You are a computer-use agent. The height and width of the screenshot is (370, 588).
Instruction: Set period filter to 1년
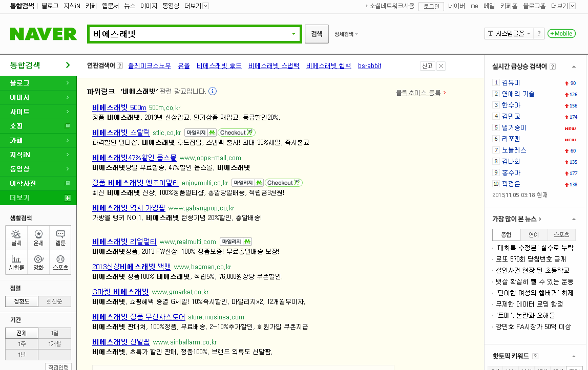pos(22,355)
